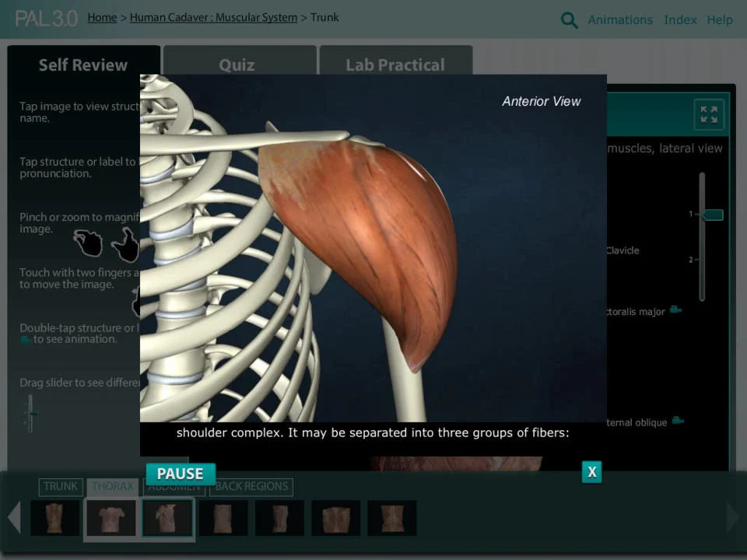Switch to the Quiz tab

(x=237, y=65)
